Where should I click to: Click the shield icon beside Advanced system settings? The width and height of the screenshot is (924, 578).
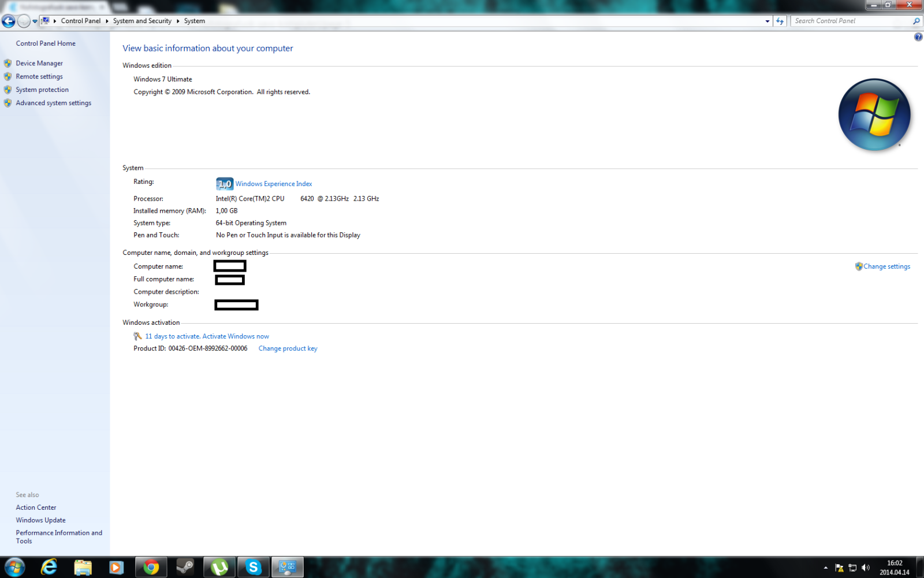pyautogui.click(x=8, y=103)
